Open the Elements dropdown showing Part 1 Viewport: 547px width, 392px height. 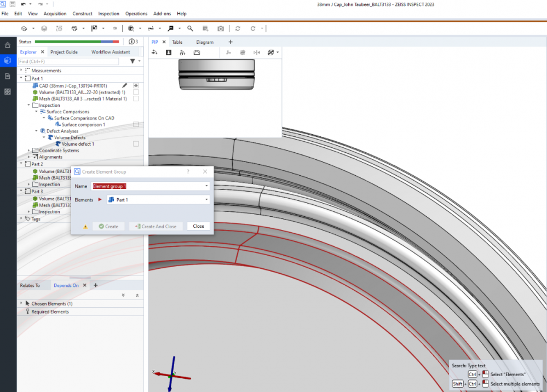click(158, 200)
